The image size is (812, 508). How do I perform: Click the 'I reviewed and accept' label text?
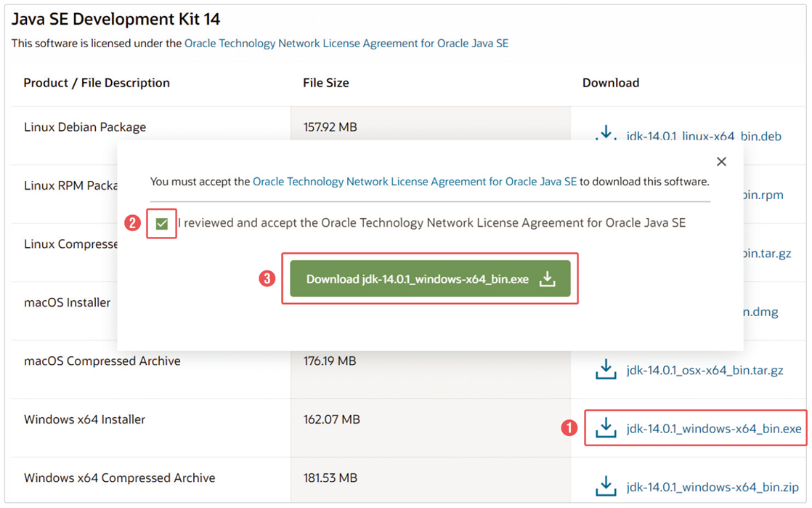tap(432, 223)
